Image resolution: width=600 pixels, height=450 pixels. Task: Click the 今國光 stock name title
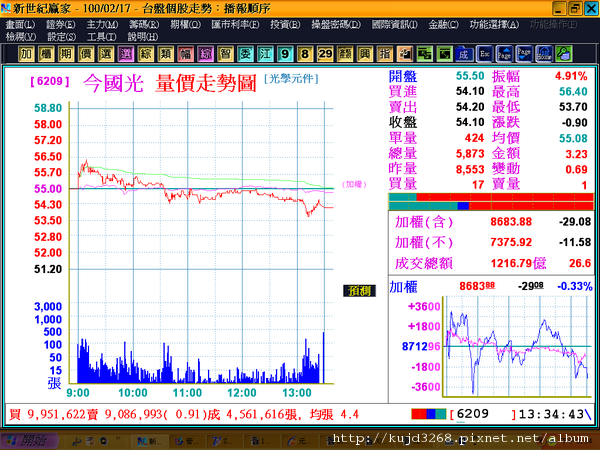click(x=113, y=83)
